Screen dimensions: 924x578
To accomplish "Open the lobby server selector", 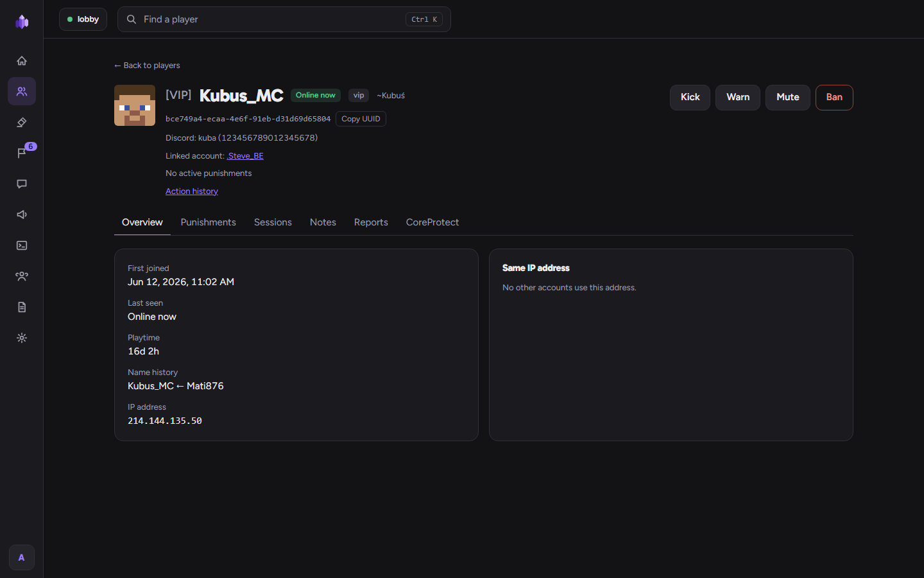I will click(83, 19).
